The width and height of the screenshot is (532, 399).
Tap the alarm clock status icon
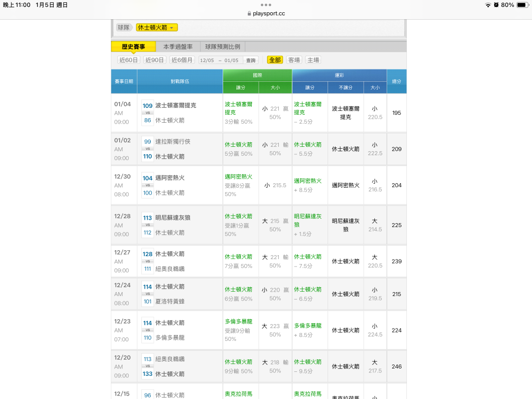[496, 5]
